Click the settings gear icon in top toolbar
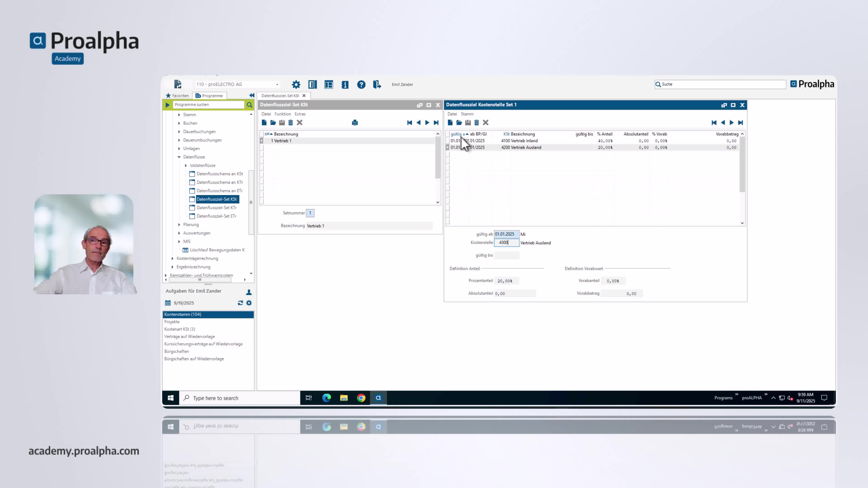 point(296,84)
